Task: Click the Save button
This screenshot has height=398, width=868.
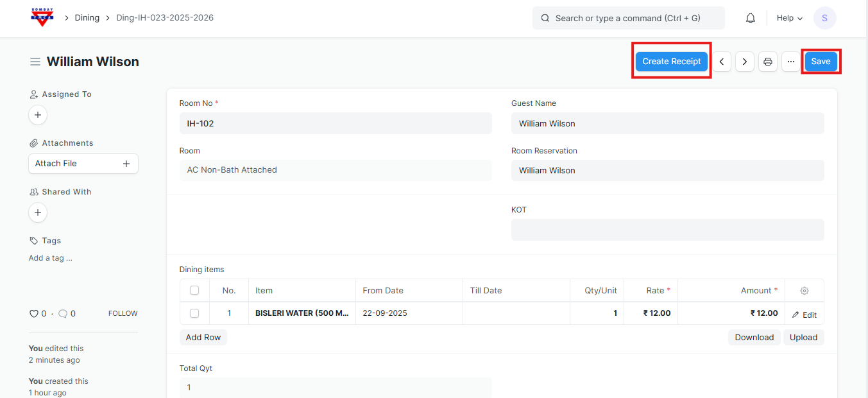Action: [821, 62]
